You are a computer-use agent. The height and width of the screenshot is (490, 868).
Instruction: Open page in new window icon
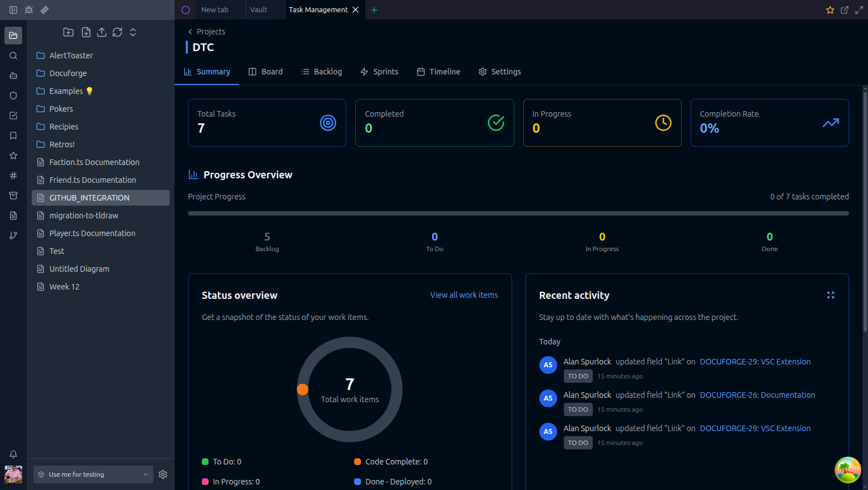tap(845, 10)
